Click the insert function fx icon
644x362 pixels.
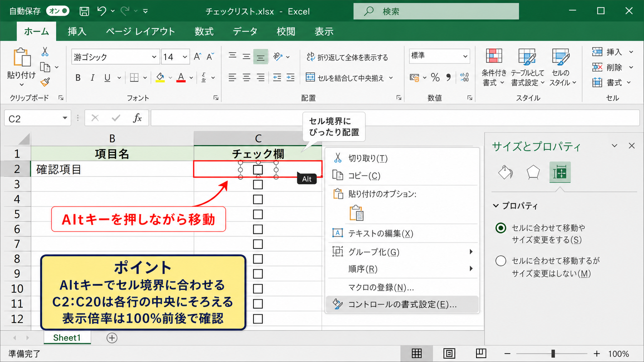point(137,118)
